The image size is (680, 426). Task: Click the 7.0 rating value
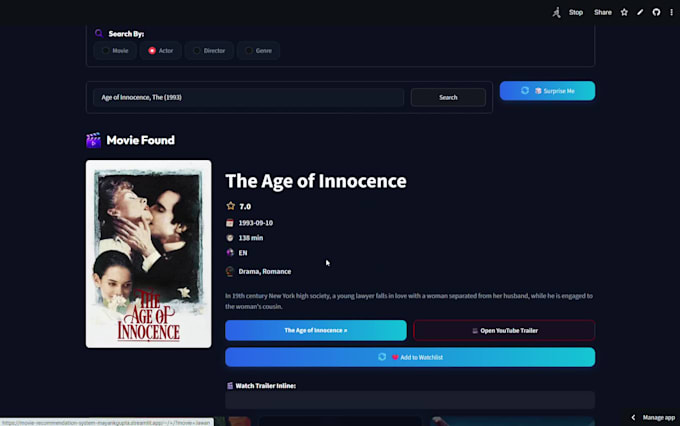click(x=245, y=206)
